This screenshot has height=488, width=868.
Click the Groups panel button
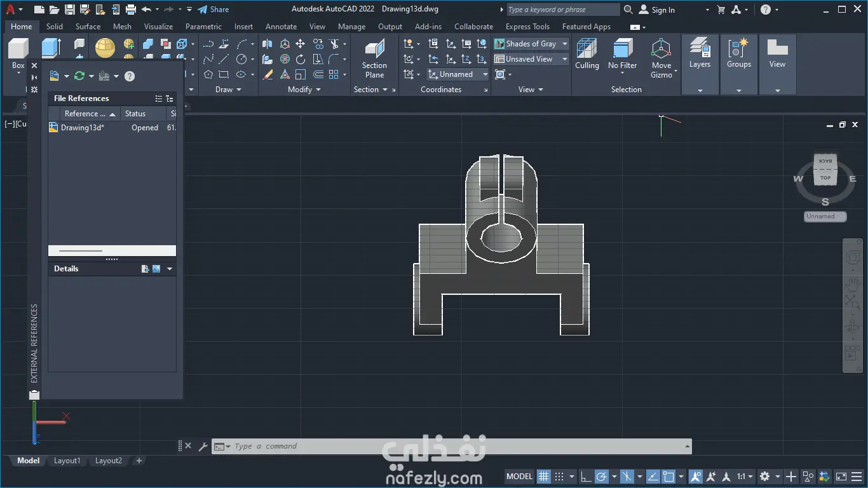click(738, 53)
